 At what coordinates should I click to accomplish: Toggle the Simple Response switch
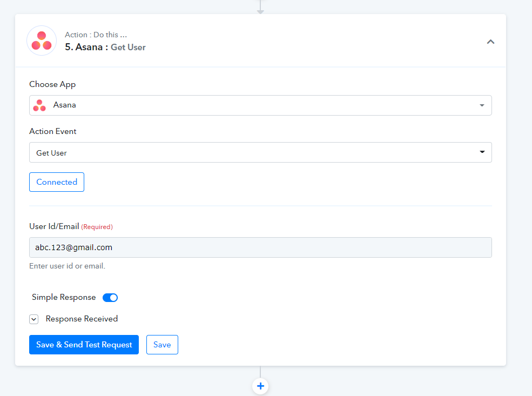[x=110, y=298]
